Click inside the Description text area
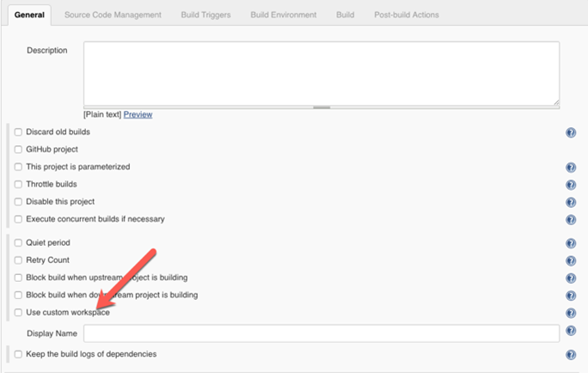The width and height of the screenshot is (588, 373). coord(321,73)
